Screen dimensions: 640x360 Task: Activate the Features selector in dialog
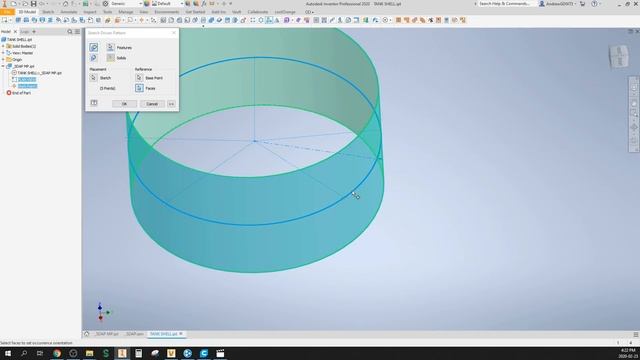click(x=111, y=47)
